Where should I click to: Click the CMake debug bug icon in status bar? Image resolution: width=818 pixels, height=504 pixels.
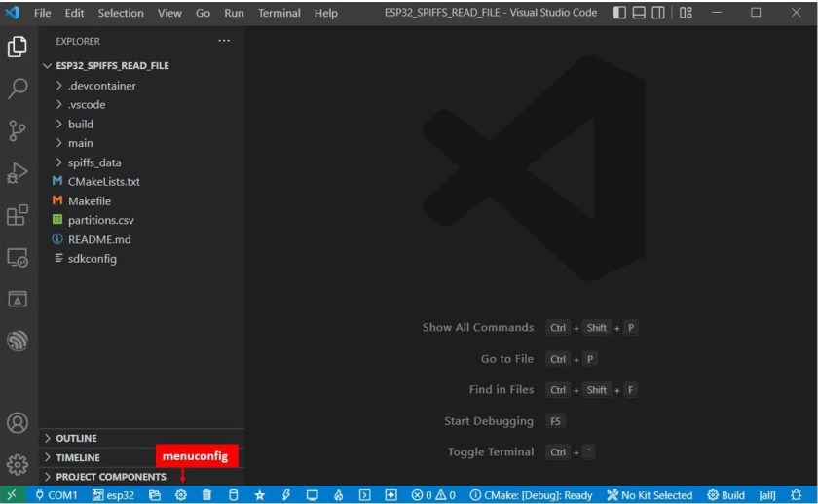(797, 495)
